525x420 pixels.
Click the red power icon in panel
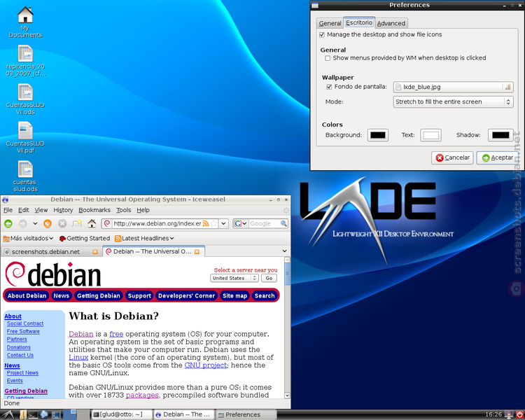[519, 415]
